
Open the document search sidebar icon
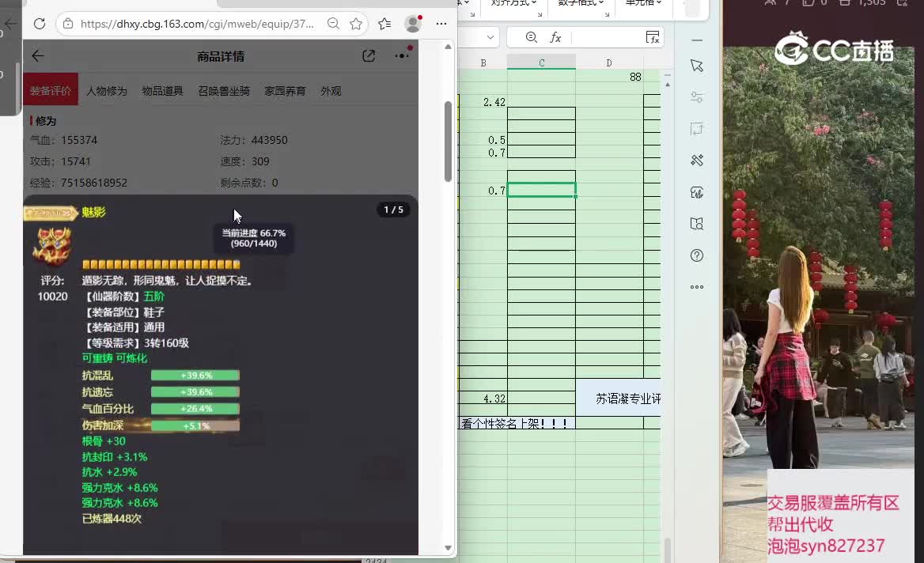tap(696, 224)
